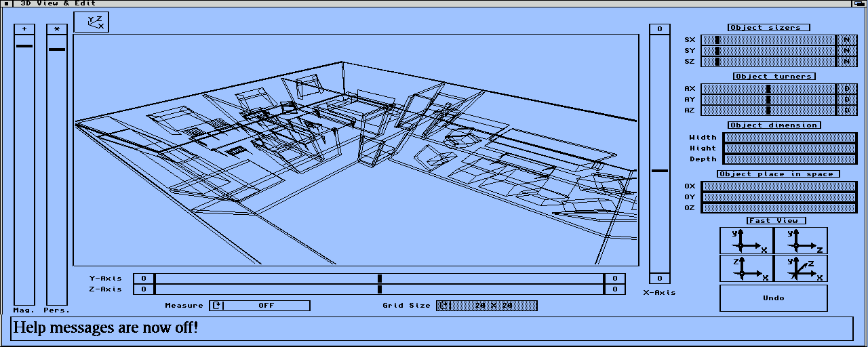Click the Width dimension field

pyautogui.click(x=790, y=138)
